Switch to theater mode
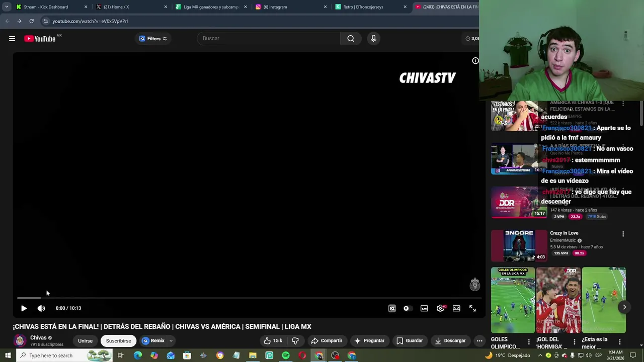644x362 pixels. [456, 308]
